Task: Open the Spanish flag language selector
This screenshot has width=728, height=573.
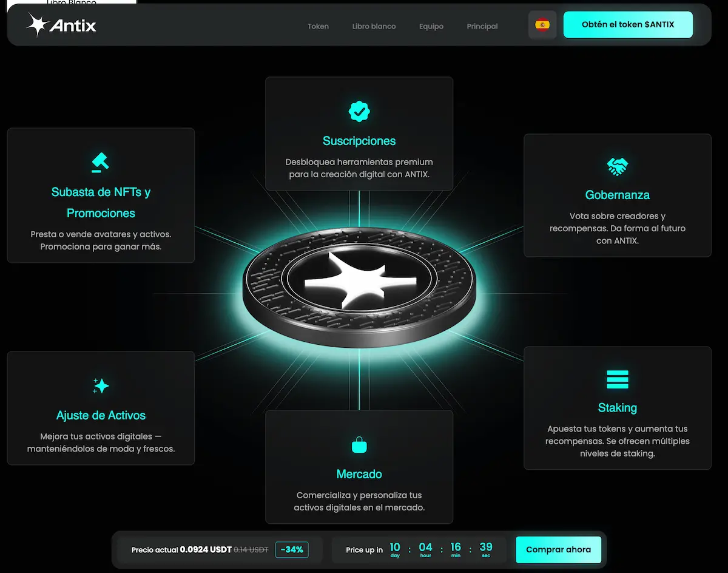Action: click(542, 25)
